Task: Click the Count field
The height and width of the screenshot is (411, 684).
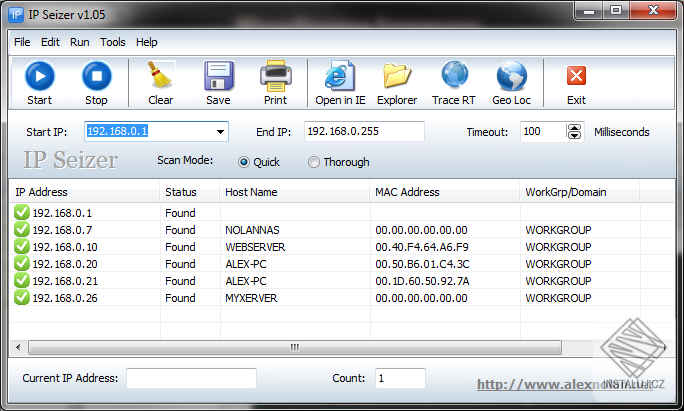Action: coord(400,378)
